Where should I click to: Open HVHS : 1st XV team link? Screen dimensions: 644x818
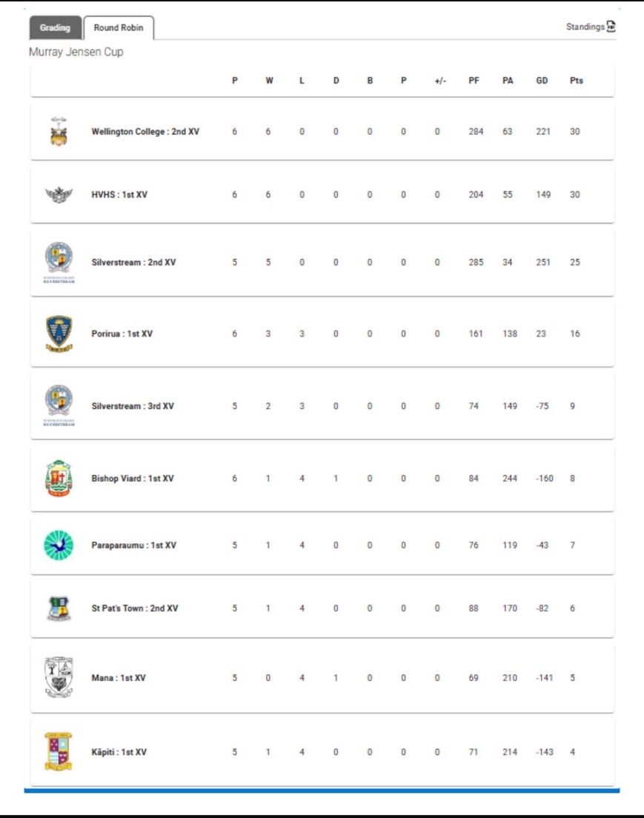click(x=119, y=195)
